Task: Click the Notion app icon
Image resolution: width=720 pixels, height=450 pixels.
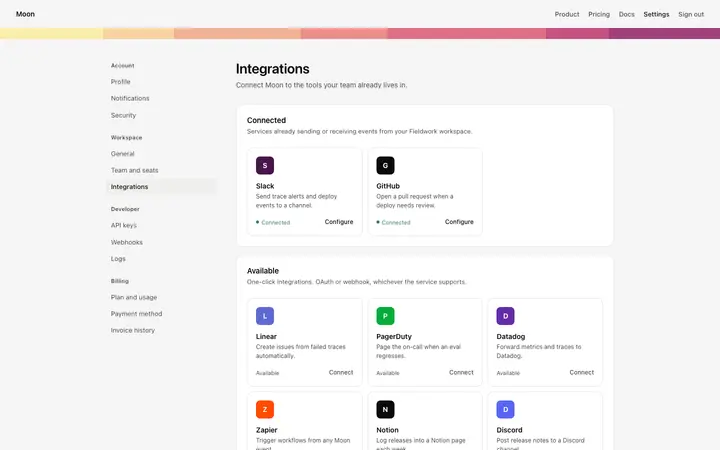Action: tap(385, 409)
